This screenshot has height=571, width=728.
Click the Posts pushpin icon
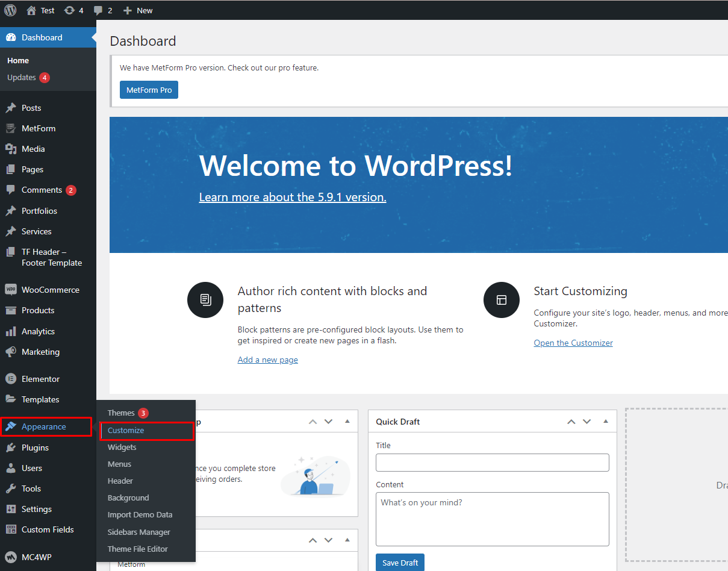[x=11, y=108]
